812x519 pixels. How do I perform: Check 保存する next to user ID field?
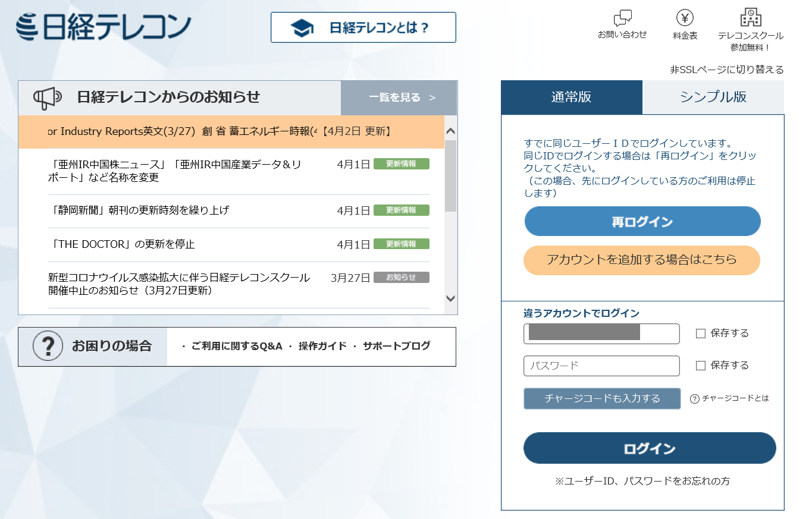(x=700, y=334)
